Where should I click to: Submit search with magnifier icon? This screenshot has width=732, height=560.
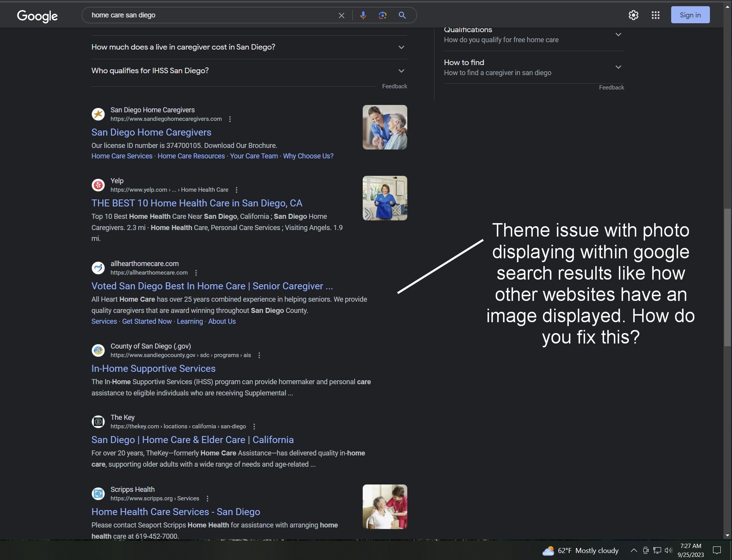[x=402, y=15]
